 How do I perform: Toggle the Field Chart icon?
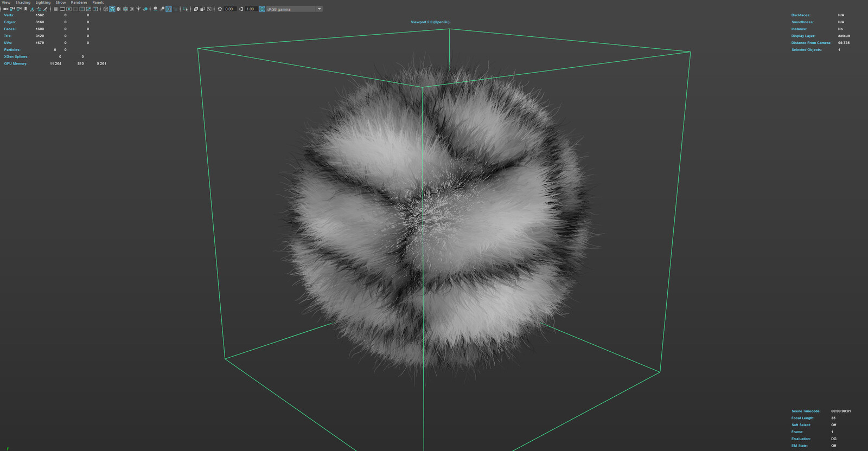pyautogui.click(x=82, y=9)
